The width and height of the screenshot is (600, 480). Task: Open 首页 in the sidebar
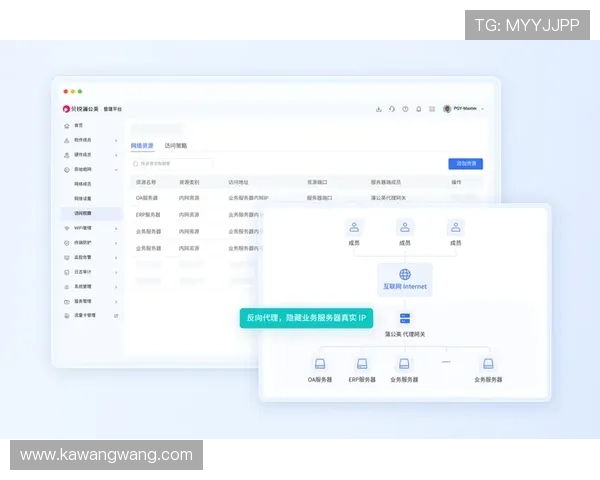78,126
